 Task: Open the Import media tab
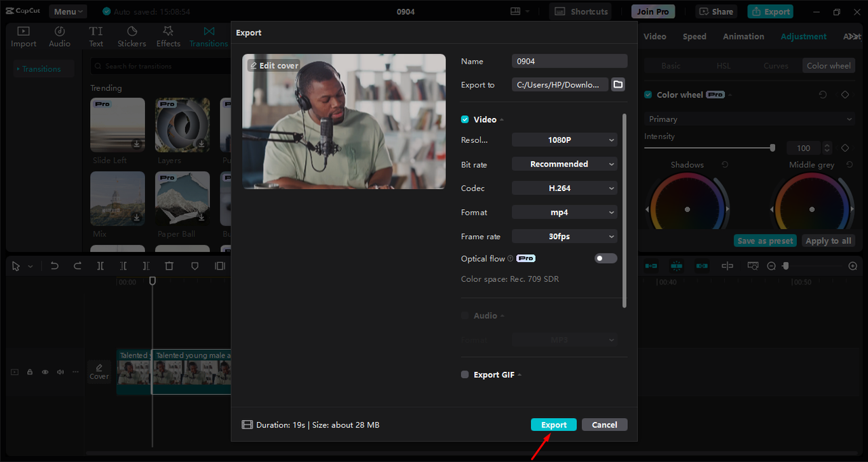23,37
